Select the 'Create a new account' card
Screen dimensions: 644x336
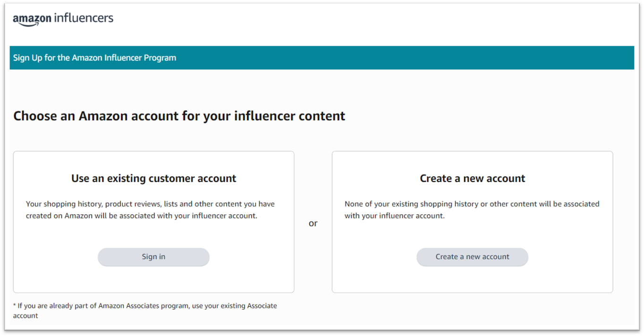click(472, 221)
